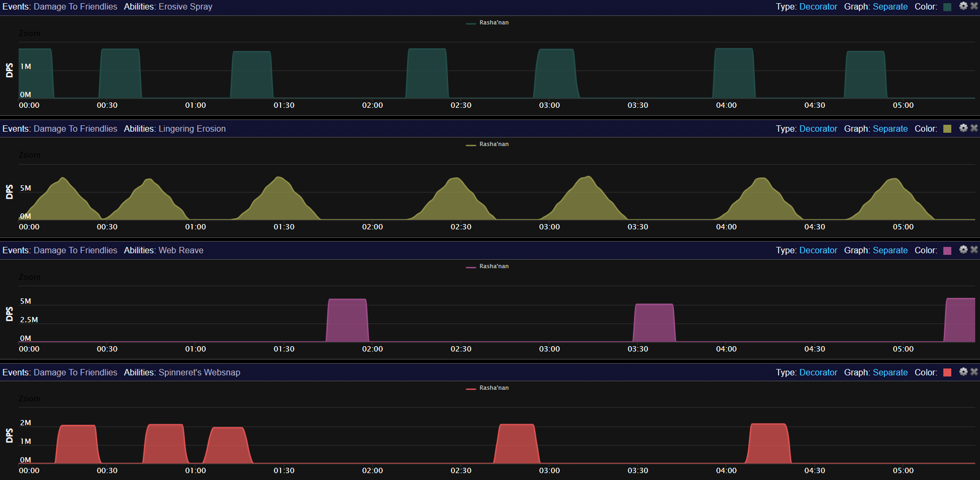Open settings gear for Erosive Spray pin

[963, 6]
